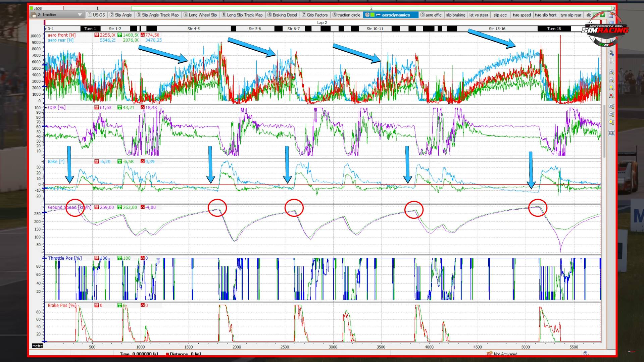644x362 pixels.
Task: Click the vertical autoscale yellow magnifier icon
Action: point(611,122)
